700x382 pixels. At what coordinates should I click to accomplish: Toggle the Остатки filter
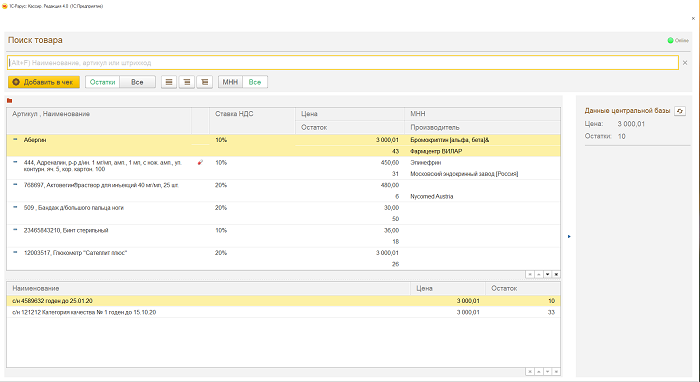coord(102,82)
